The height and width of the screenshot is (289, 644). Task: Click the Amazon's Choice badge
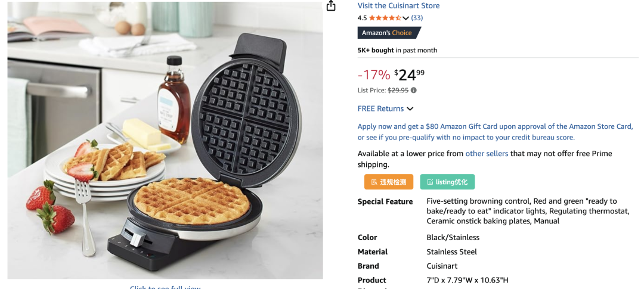tap(389, 33)
